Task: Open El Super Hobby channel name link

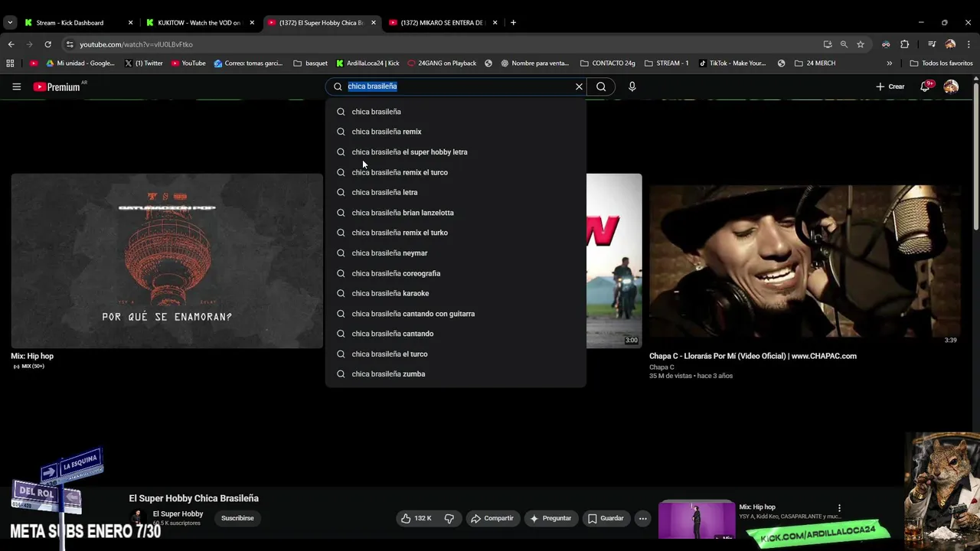Action: pyautogui.click(x=178, y=514)
